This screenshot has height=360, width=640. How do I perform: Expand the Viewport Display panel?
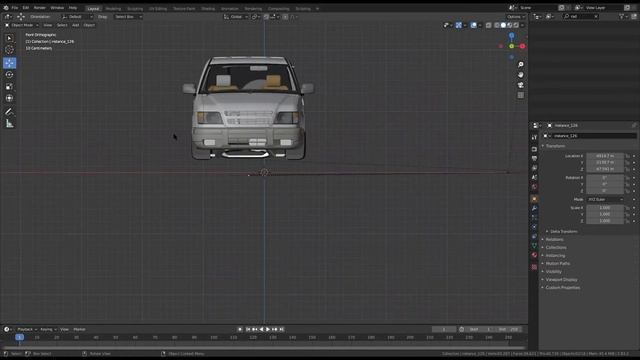pyautogui.click(x=561, y=280)
